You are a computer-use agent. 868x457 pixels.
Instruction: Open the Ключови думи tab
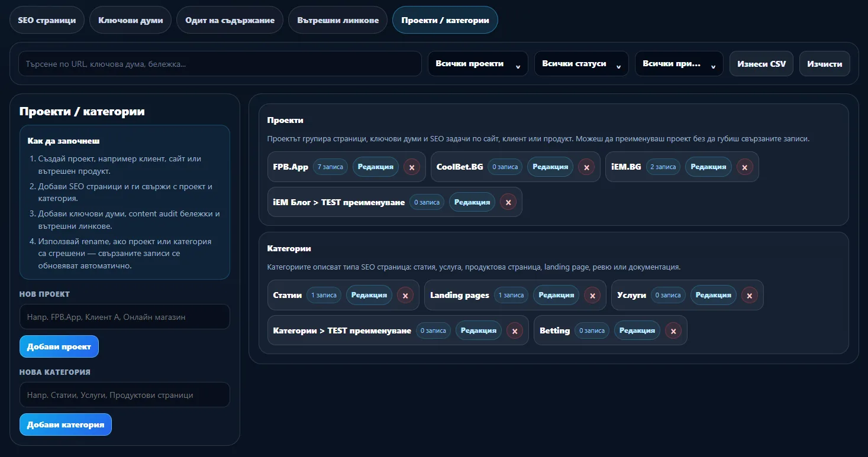(130, 20)
